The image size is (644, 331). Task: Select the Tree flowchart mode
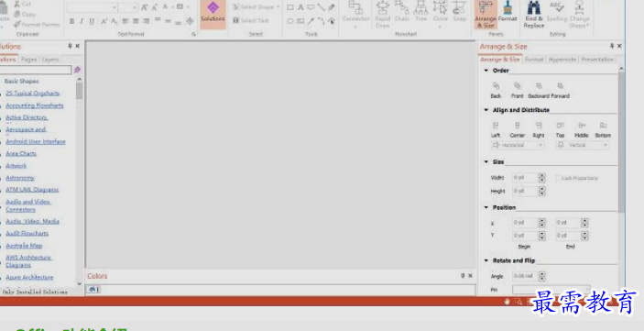(x=421, y=12)
